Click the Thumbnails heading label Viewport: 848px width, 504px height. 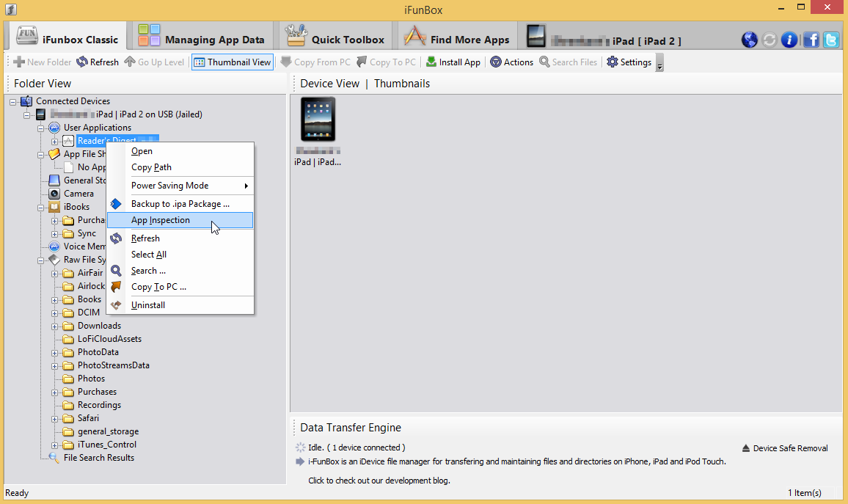pos(402,84)
